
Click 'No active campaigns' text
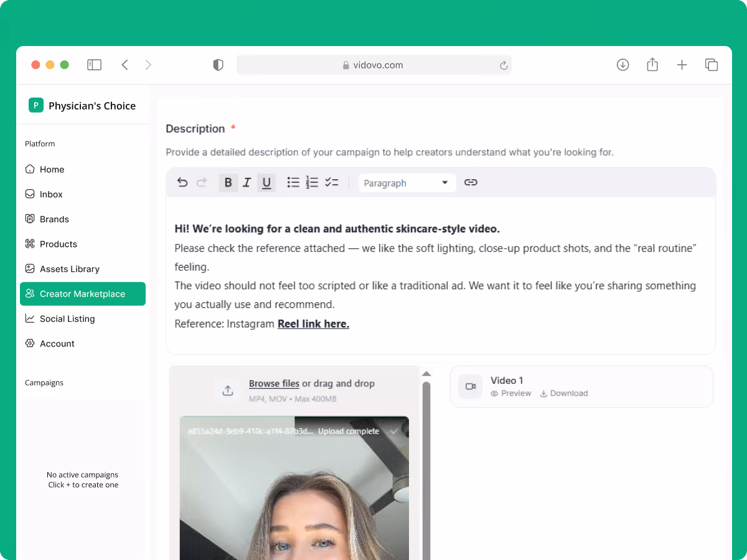point(83,475)
